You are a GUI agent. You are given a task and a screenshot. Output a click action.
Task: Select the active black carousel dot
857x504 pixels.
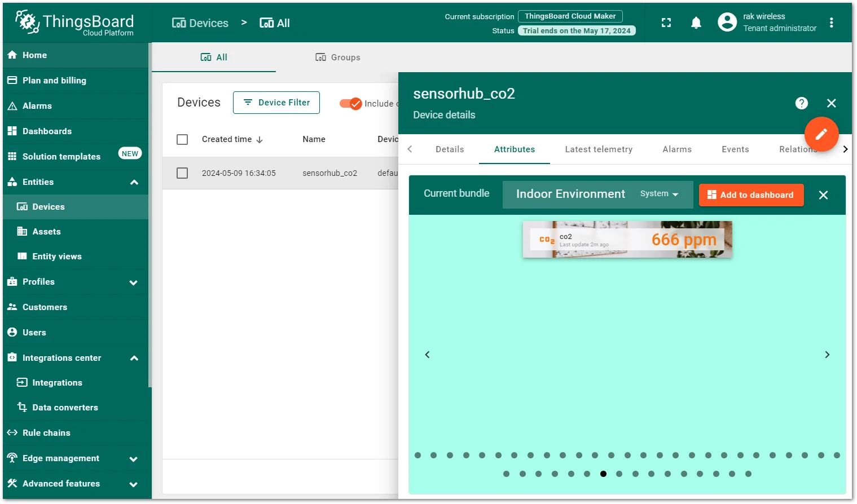[603, 474]
